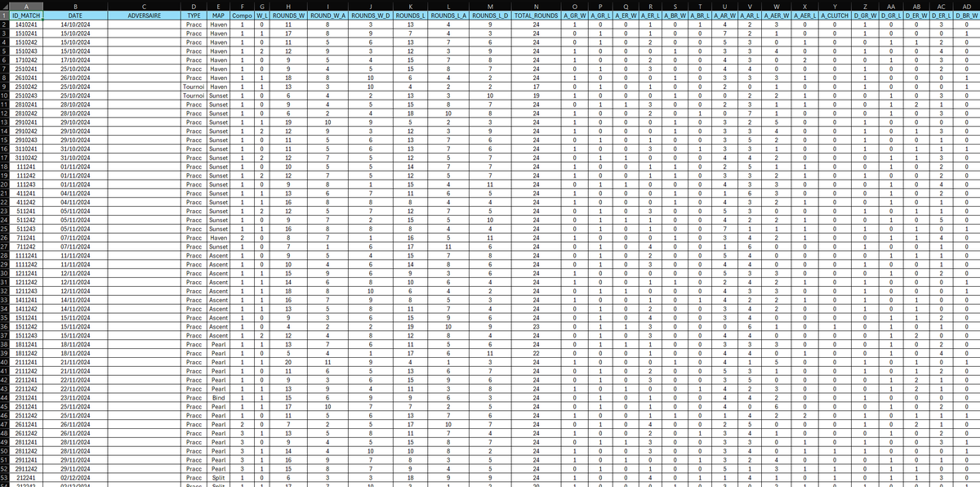
Task: Click the ROUNDS_L_D header cell
Action: 488,15
